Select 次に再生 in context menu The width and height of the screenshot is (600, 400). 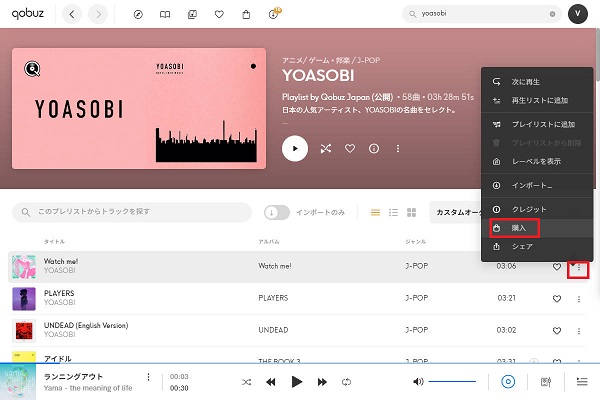tap(537, 82)
